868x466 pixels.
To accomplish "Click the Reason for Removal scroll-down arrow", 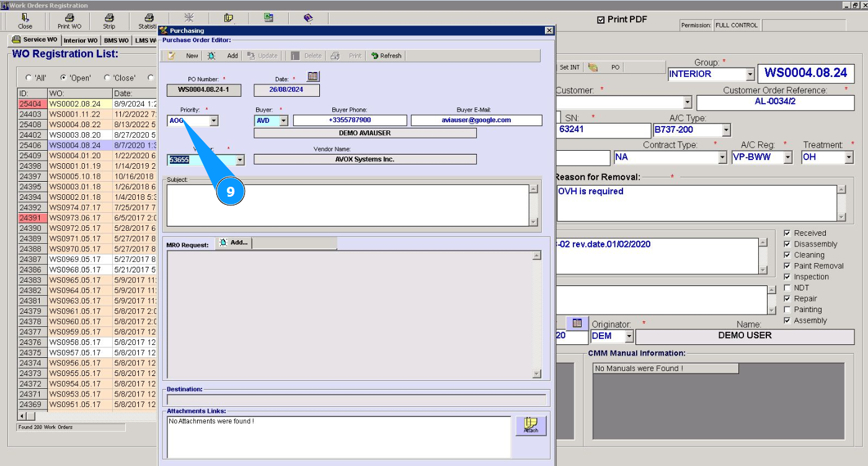I will click(841, 217).
